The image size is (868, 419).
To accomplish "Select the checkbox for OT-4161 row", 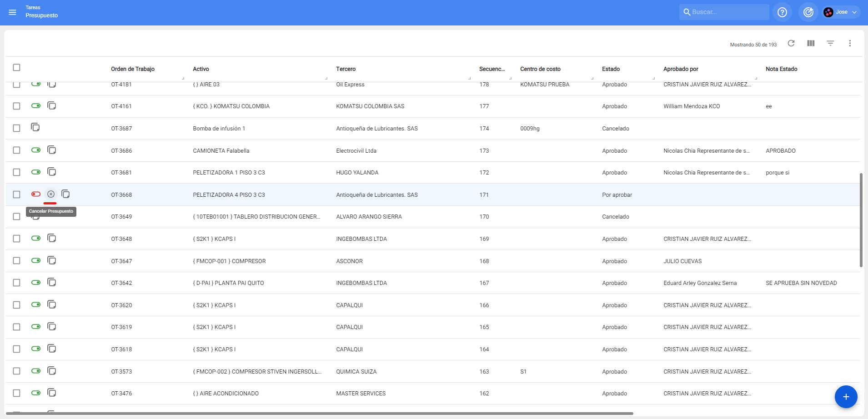I will pyautogui.click(x=17, y=106).
